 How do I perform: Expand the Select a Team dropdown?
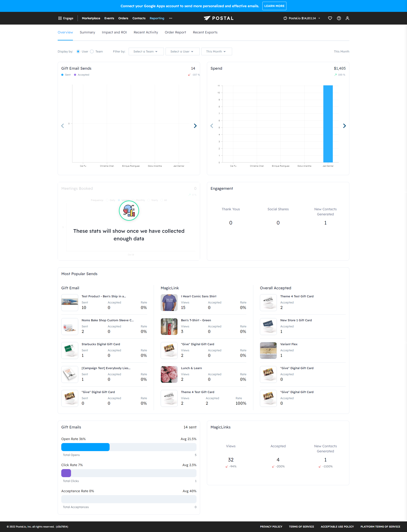point(146,51)
